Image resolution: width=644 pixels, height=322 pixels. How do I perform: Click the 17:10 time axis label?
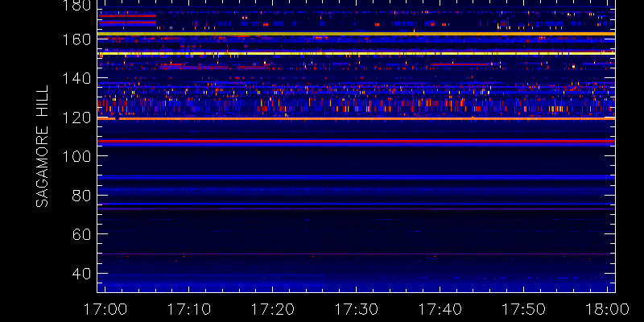click(189, 309)
